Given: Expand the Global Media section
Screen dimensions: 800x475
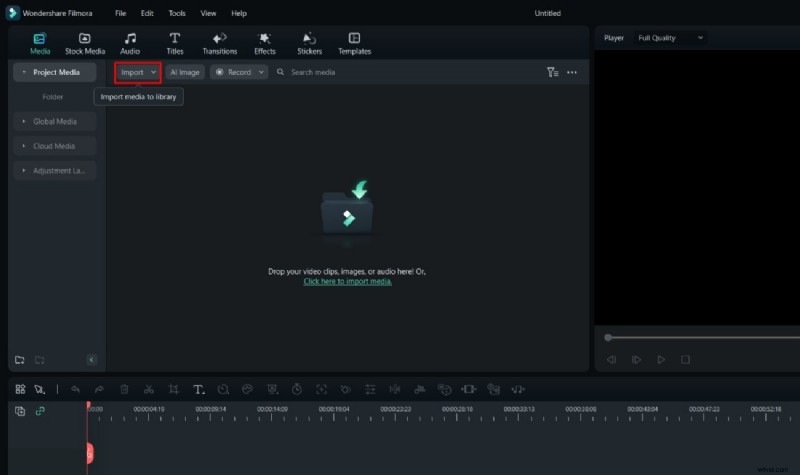Looking at the screenshot, I should [x=55, y=121].
